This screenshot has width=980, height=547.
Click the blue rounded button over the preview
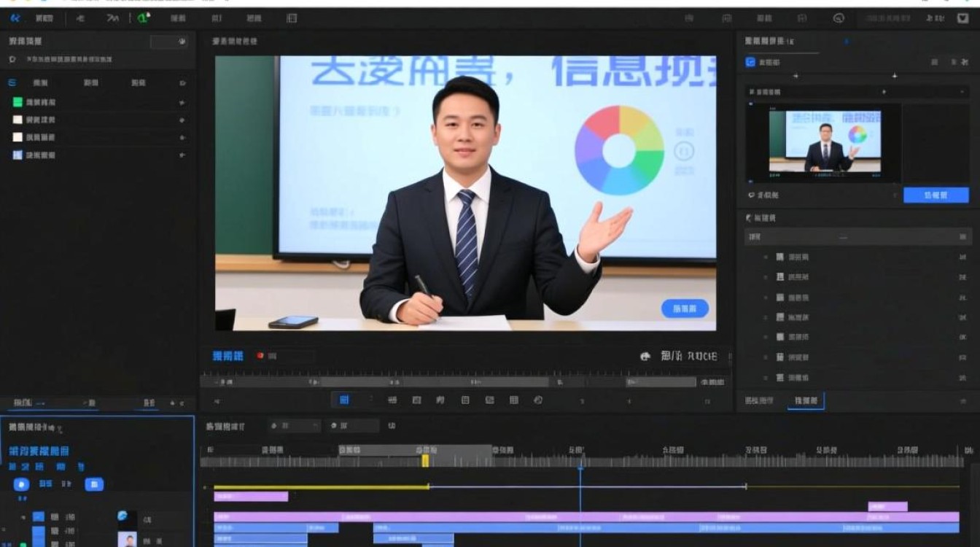pos(685,309)
